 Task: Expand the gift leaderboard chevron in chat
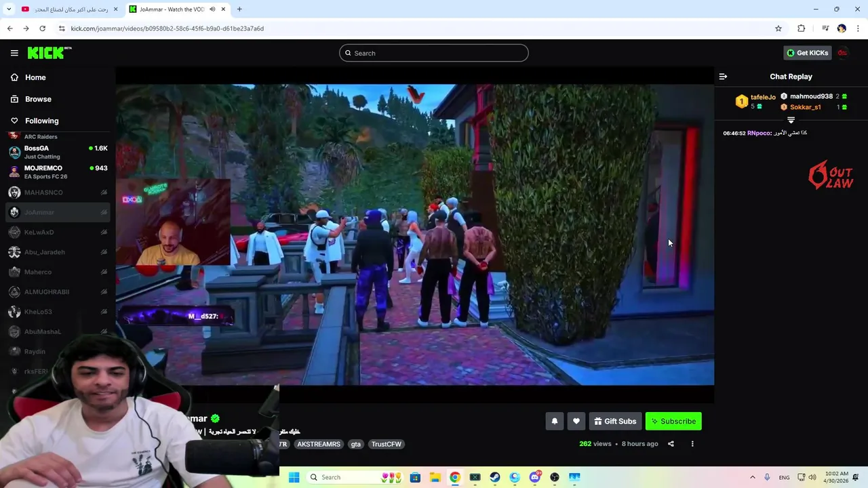click(791, 120)
